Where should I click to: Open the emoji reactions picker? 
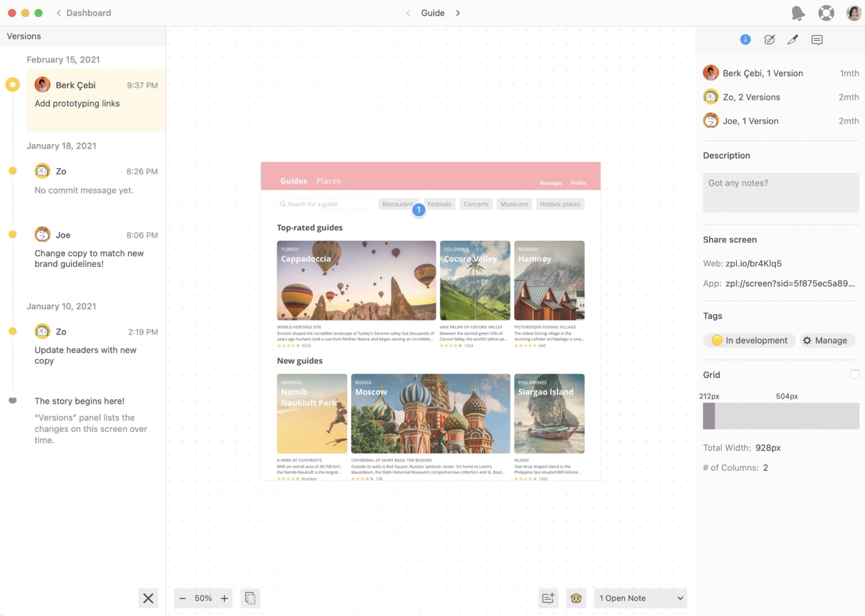pyautogui.click(x=576, y=598)
